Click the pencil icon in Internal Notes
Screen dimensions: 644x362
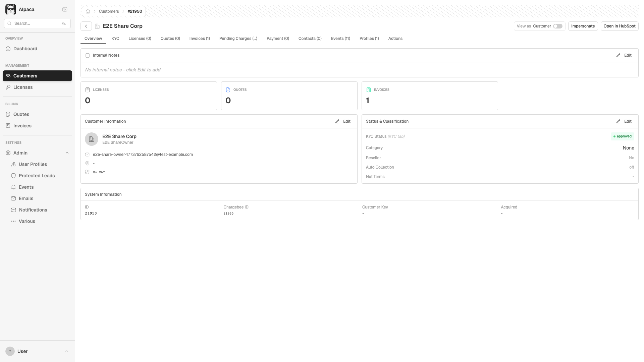tap(618, 55)
